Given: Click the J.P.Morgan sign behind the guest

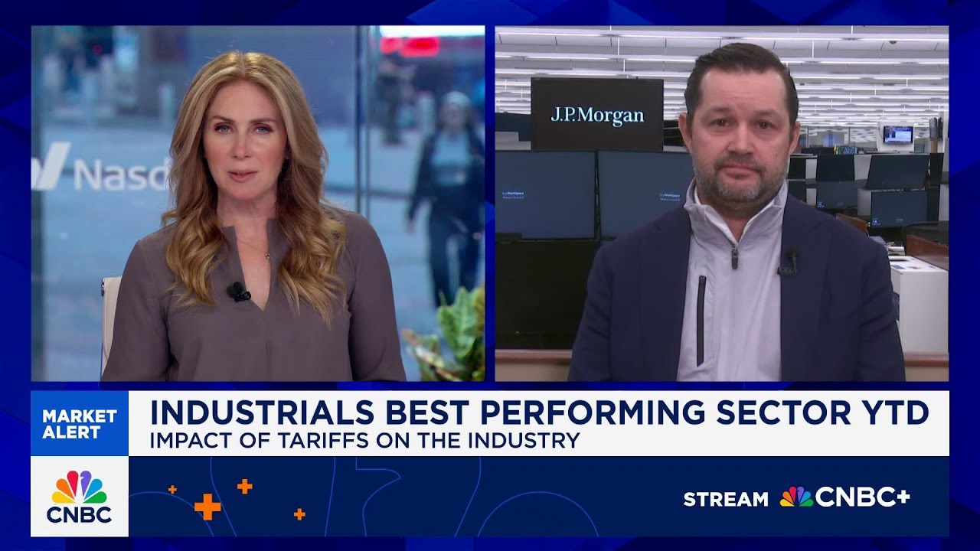Looking at the screenshot, I should point(597,115).
